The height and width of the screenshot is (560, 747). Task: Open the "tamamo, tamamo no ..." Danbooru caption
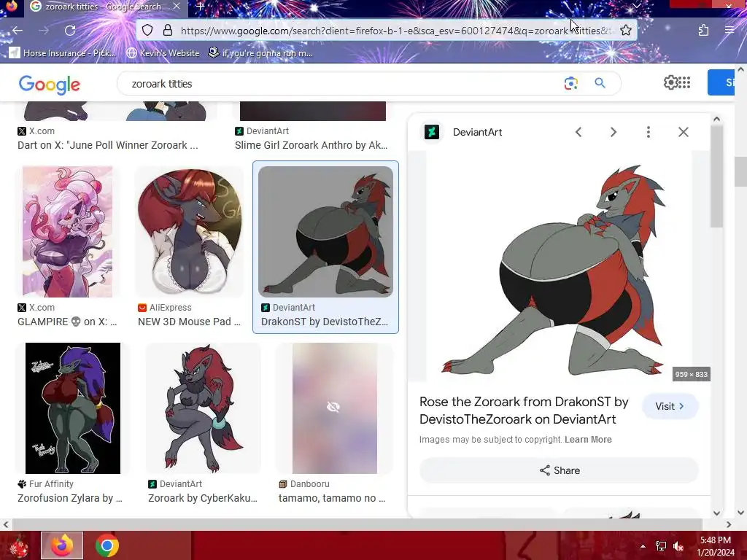click(x=332, y=498)
